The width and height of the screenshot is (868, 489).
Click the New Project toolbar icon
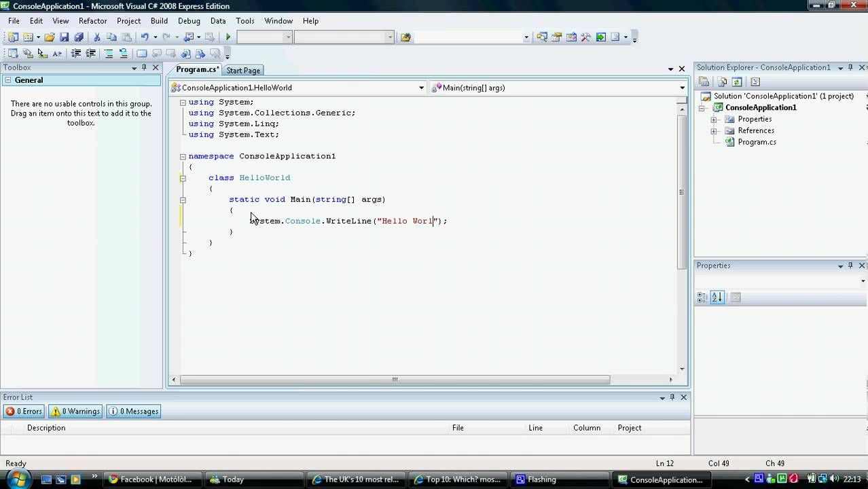click(13, 37)
